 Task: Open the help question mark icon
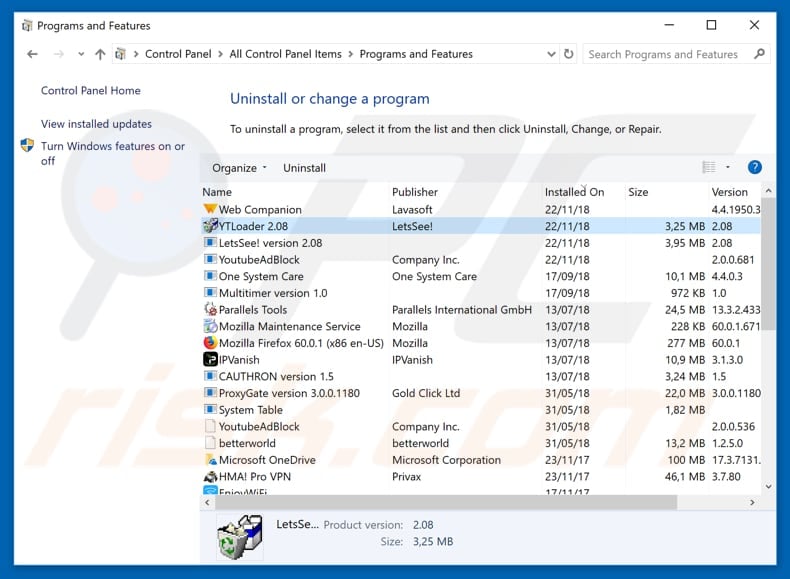click(754, 167)
